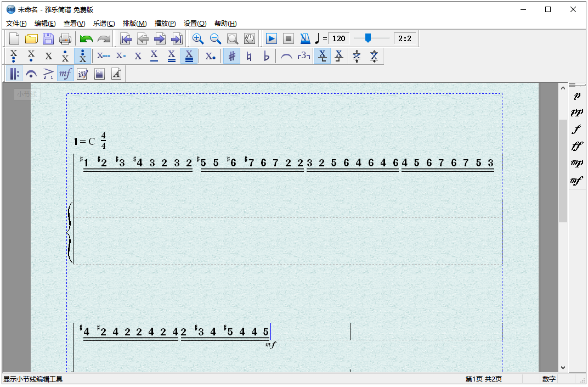Insert a triplet with the tuplet tool
Image resolution: width=588 pixels, height=387 pixels.
coord(303,56)
